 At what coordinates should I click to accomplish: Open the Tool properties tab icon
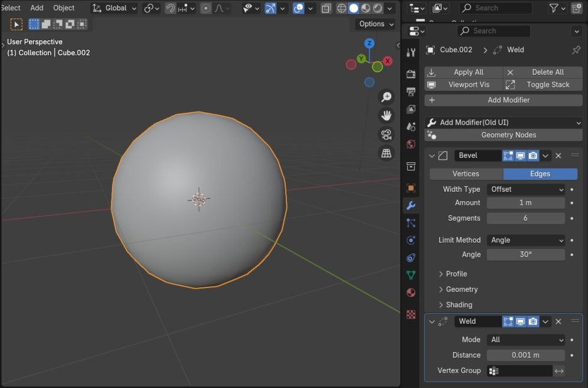pos(411,53)
